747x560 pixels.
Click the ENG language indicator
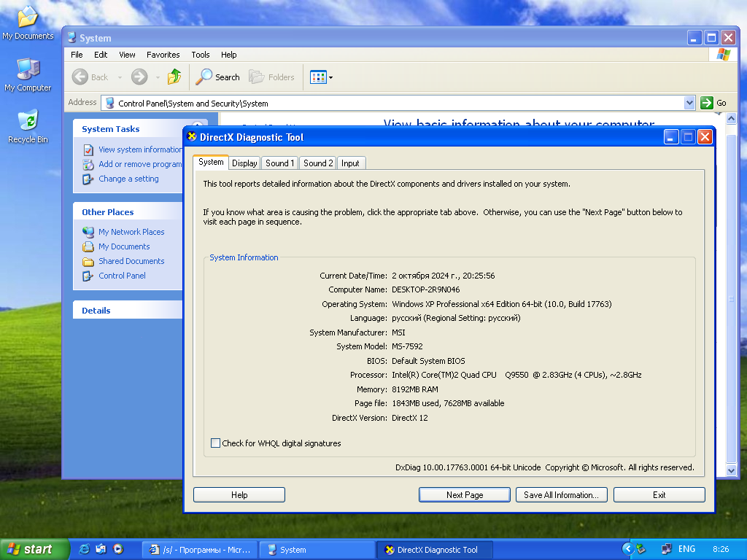tap(686, 549)
